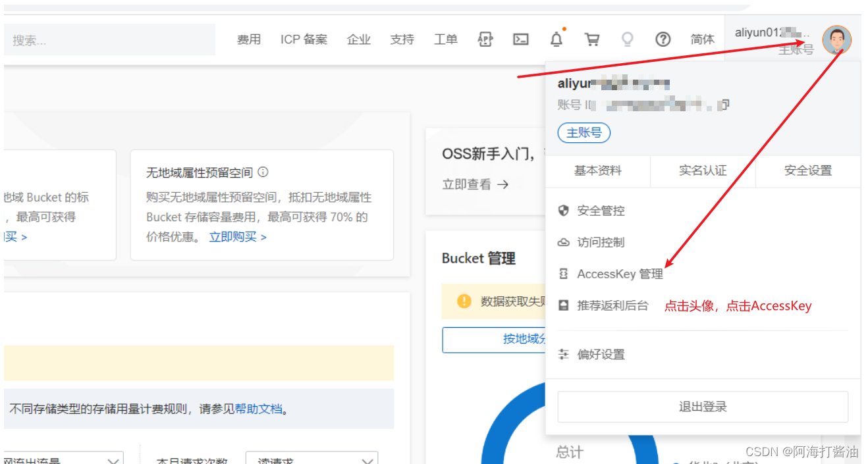Screen dimensions: 868x464
Task: Open the 帮助文档 help documentation link
Action: coord(259,409)
